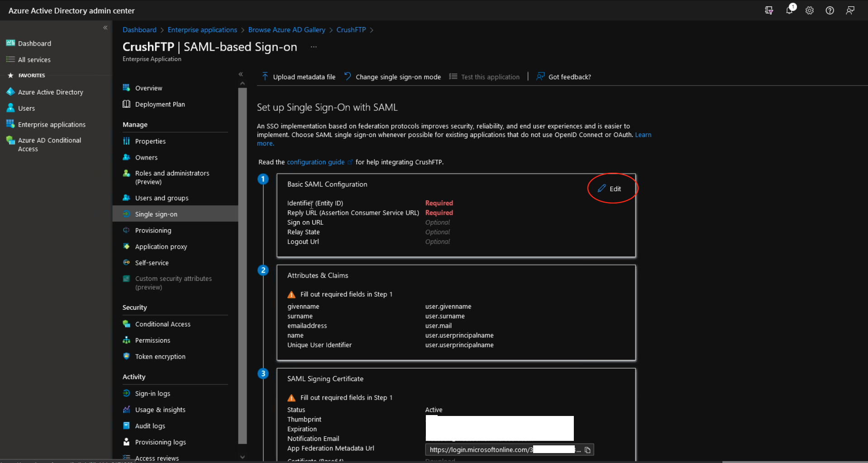Click the Azure Active Directory diamond icon
The height and width of the screenshot is (463, 868).
click(10, 92)
